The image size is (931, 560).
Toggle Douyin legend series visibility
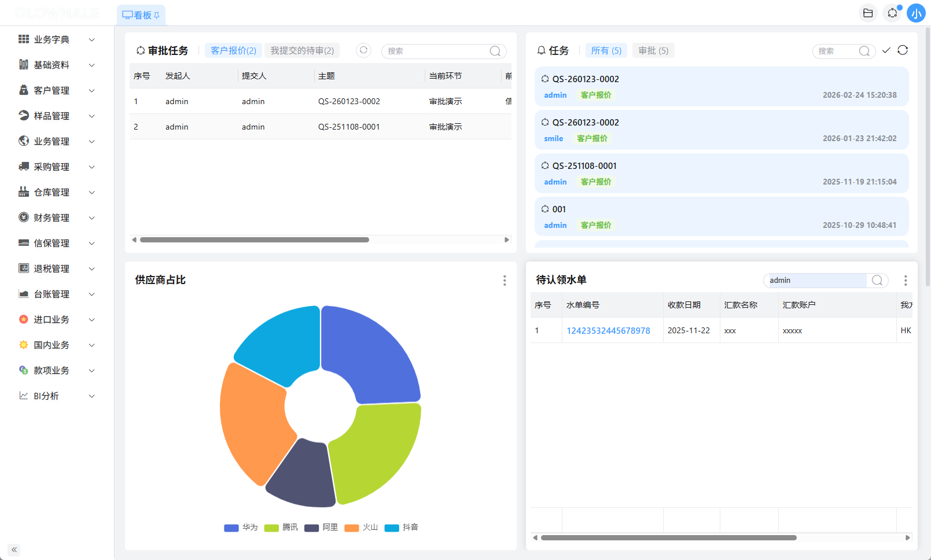[401, 528]
